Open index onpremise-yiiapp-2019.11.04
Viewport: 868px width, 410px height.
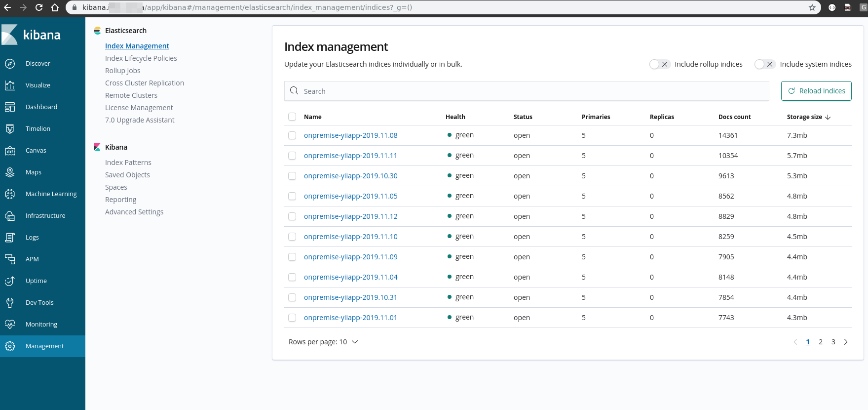click(x=351, y=277)
